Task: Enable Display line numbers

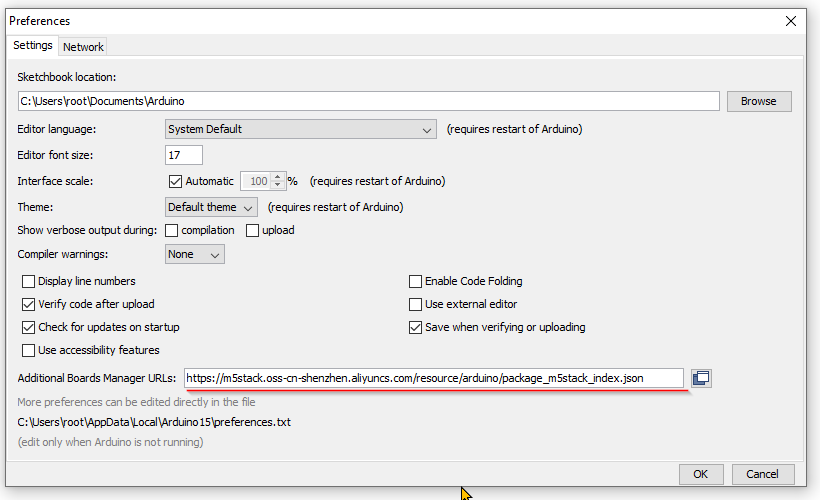Action: pos(28,281)
